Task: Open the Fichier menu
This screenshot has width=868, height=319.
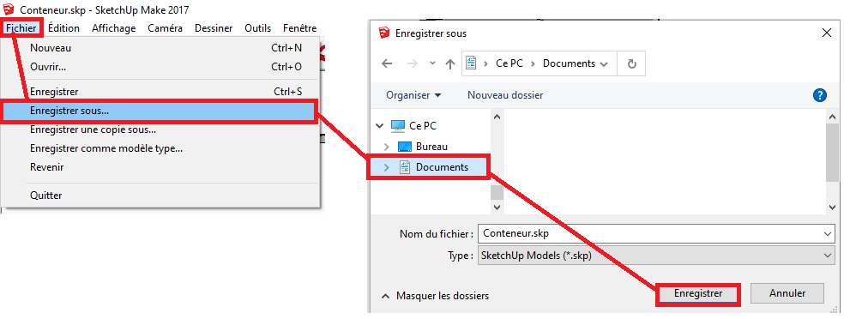Action: tap(21, 27)
